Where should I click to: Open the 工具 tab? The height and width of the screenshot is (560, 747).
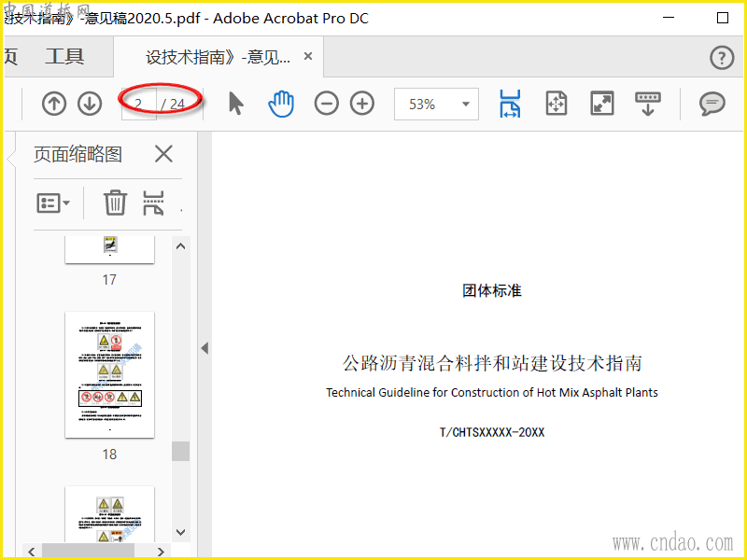pos(64,57)
